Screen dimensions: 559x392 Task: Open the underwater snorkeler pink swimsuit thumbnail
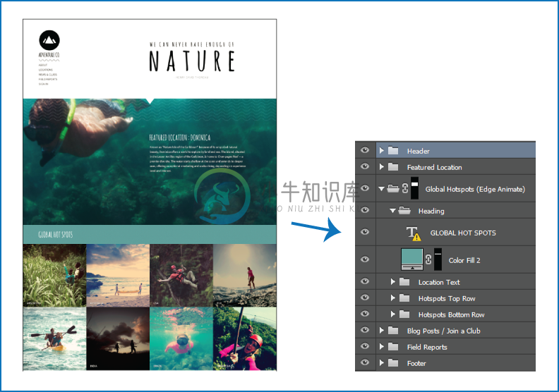click(x=181, y=338)
